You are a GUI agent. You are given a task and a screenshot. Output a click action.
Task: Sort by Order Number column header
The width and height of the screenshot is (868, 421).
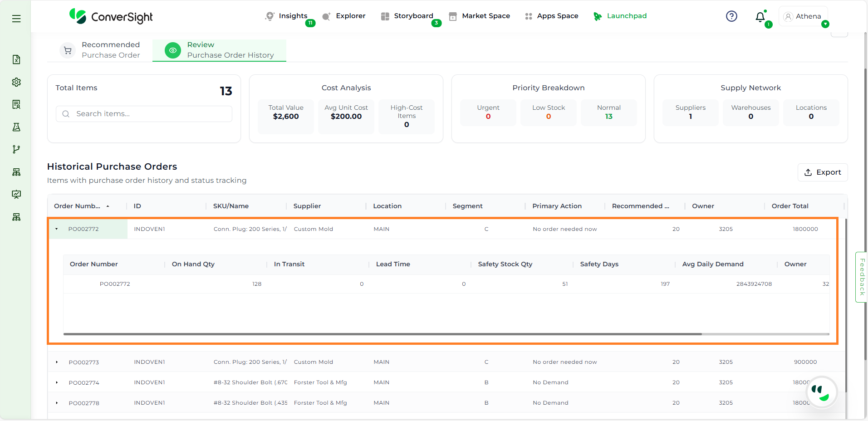click(77, 206)
